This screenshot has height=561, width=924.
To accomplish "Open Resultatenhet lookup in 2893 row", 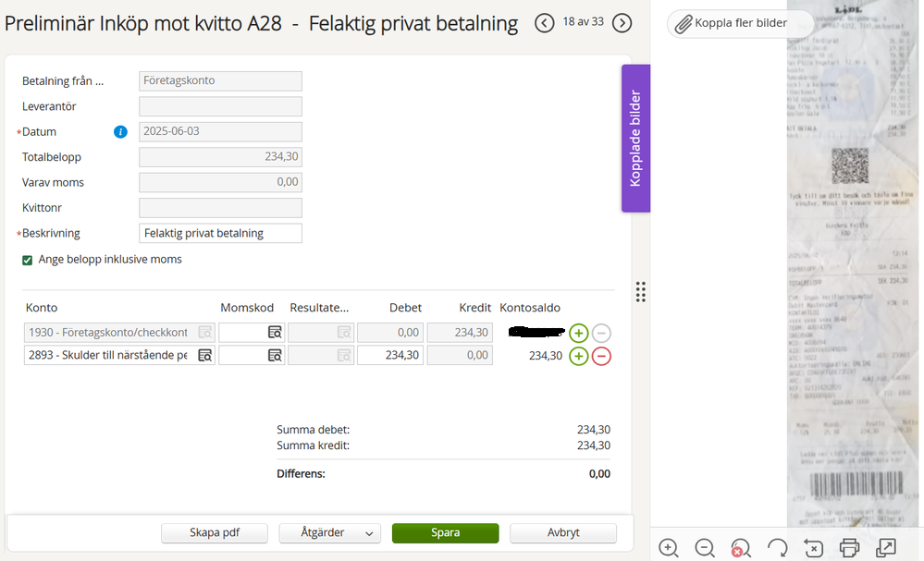I will (344, 356).
